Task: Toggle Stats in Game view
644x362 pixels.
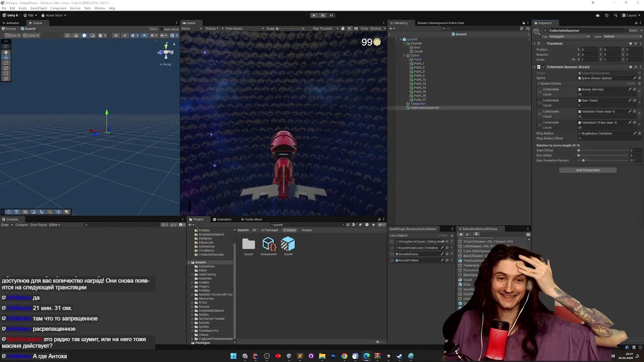Action: (x=364, y=29)
